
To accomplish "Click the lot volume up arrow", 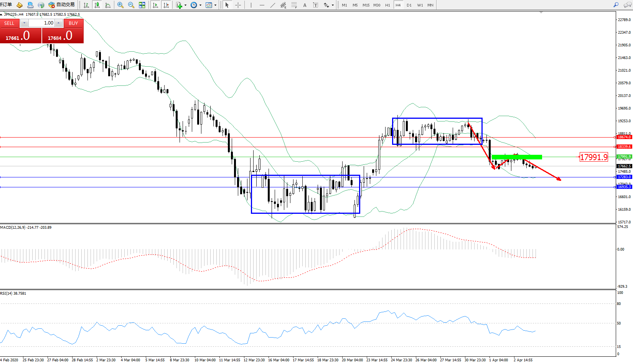I will coord(58,23).
